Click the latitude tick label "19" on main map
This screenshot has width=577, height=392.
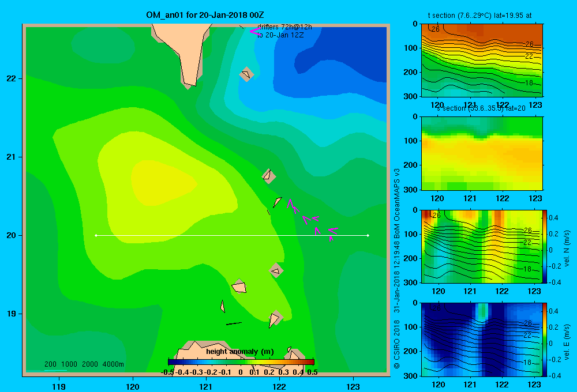12,314
